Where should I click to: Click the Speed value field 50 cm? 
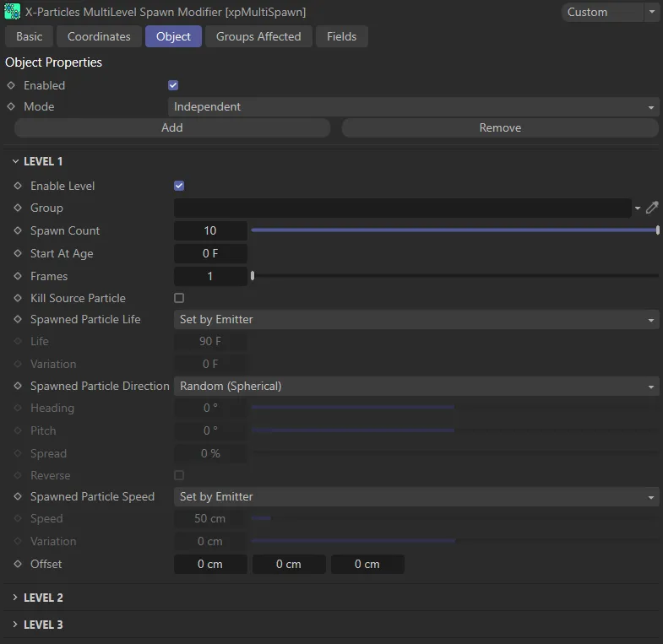[x=210, y=518]
